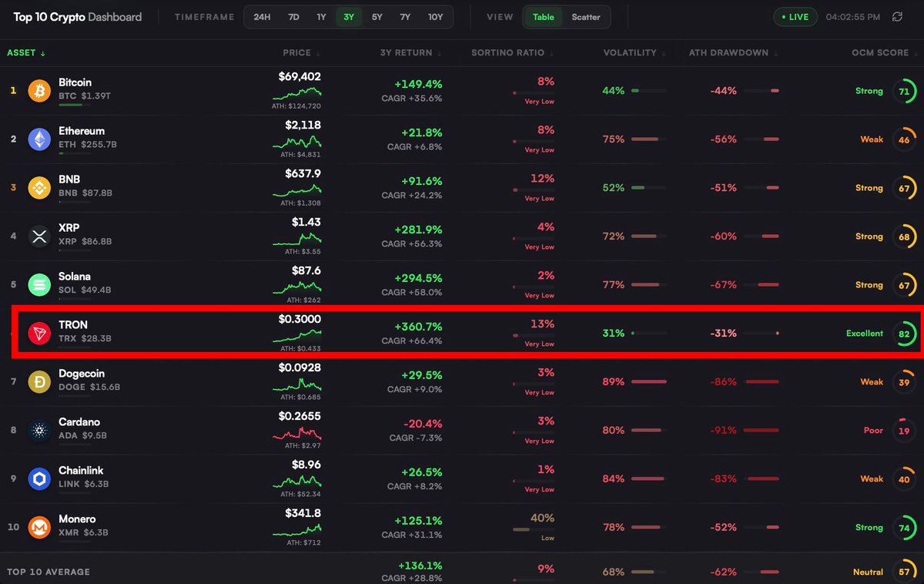Open the Bitcoin asset name link

point(75,82)
